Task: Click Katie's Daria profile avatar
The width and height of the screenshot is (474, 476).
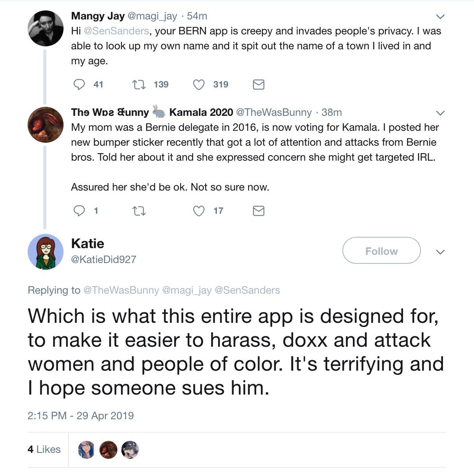Action: pos(45,252)
